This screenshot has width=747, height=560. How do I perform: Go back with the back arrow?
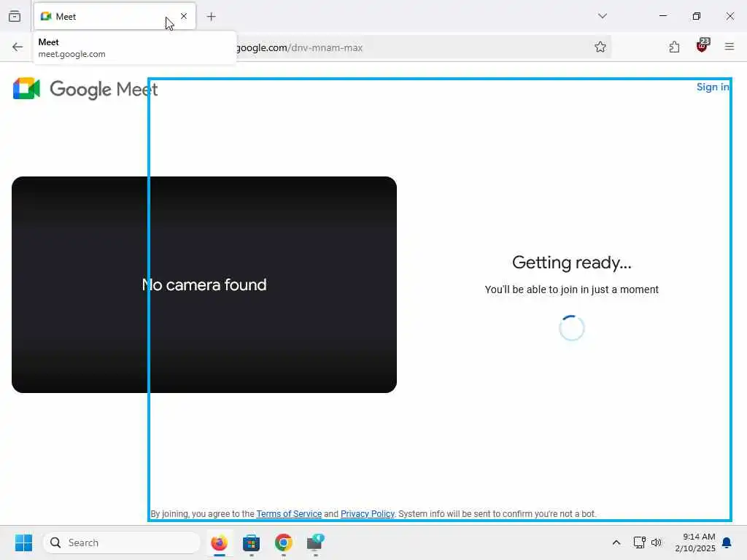(18, 47)
